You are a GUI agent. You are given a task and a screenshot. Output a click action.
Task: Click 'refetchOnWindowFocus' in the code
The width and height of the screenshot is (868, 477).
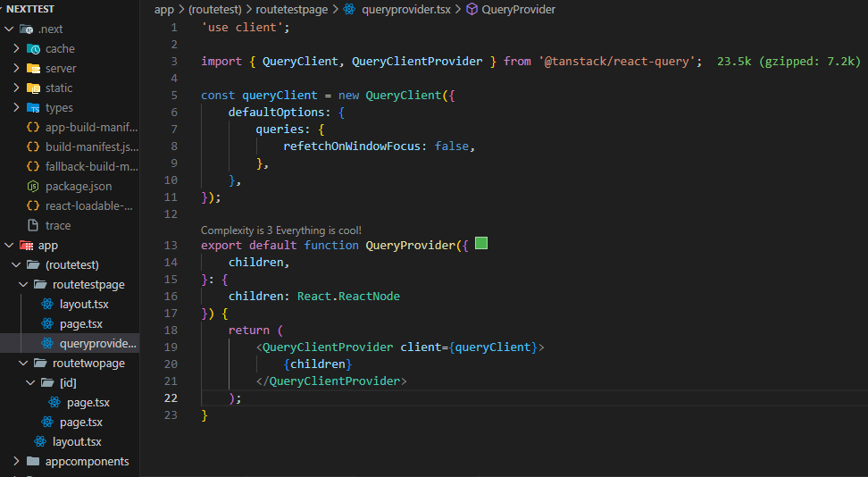point(352,146)
